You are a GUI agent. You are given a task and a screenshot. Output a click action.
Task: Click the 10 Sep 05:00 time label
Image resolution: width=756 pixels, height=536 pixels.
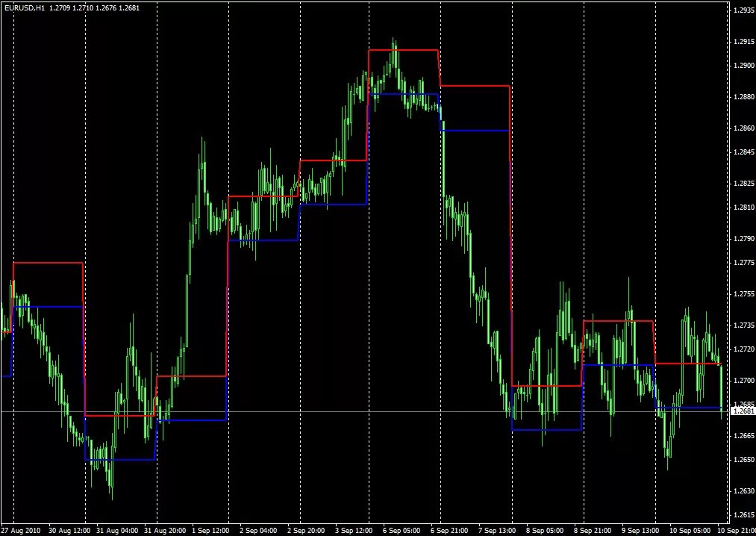tap(690, 531)
